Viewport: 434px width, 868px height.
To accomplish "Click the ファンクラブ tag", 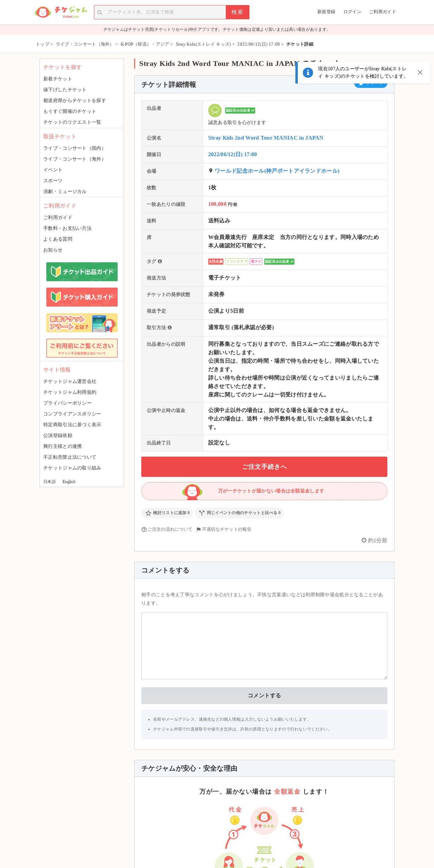I will [237, 262].
